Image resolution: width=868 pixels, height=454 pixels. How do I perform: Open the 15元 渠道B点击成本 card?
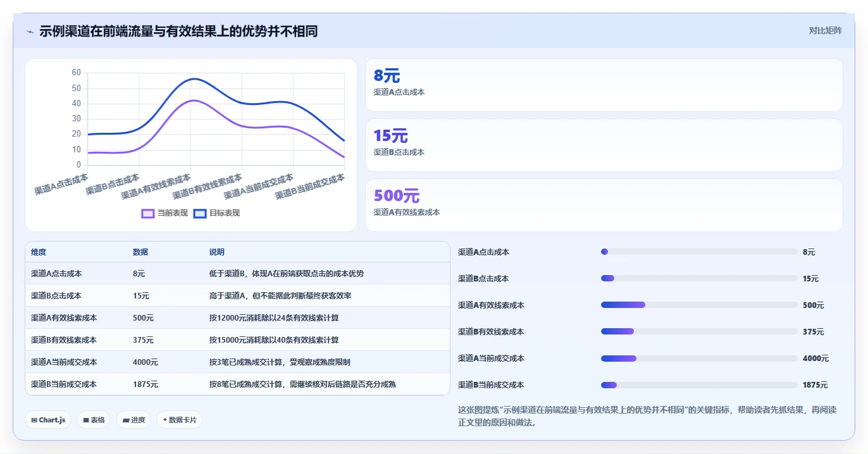(604, 145)
